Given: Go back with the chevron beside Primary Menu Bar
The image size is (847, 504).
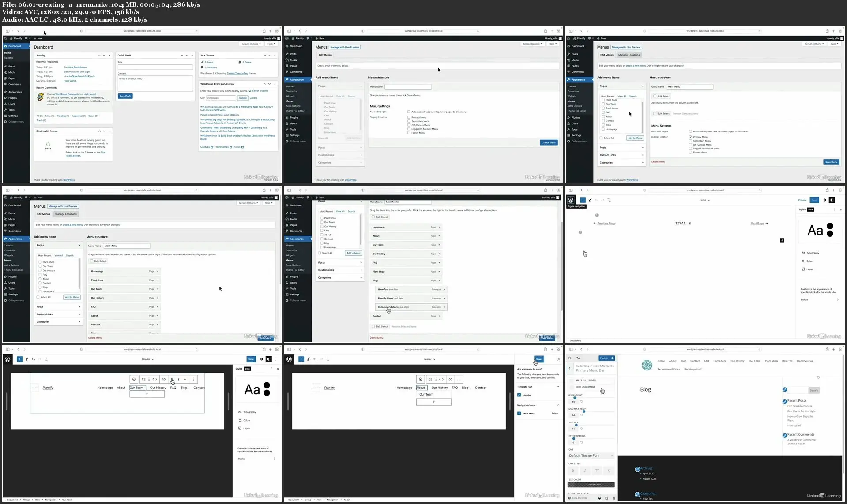Looking at the screenshot, I should (x=570, y=368).
